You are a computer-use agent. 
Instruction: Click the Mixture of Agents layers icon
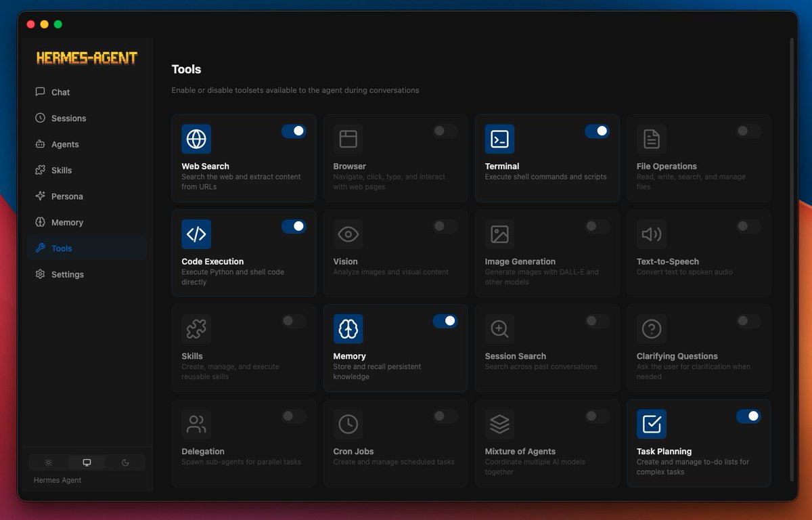point(499,424)
